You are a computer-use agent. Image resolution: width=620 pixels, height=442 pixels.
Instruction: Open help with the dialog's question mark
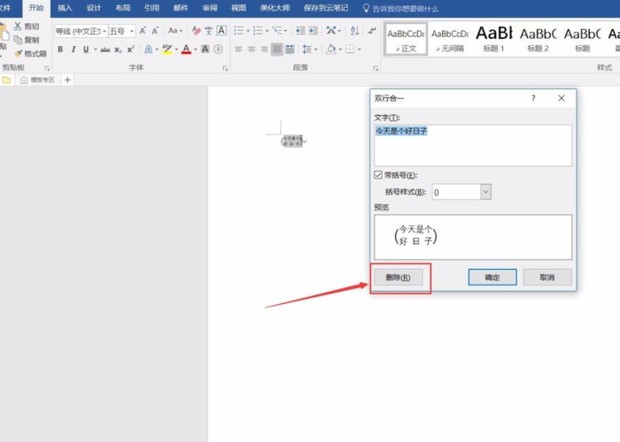point(533,98)
